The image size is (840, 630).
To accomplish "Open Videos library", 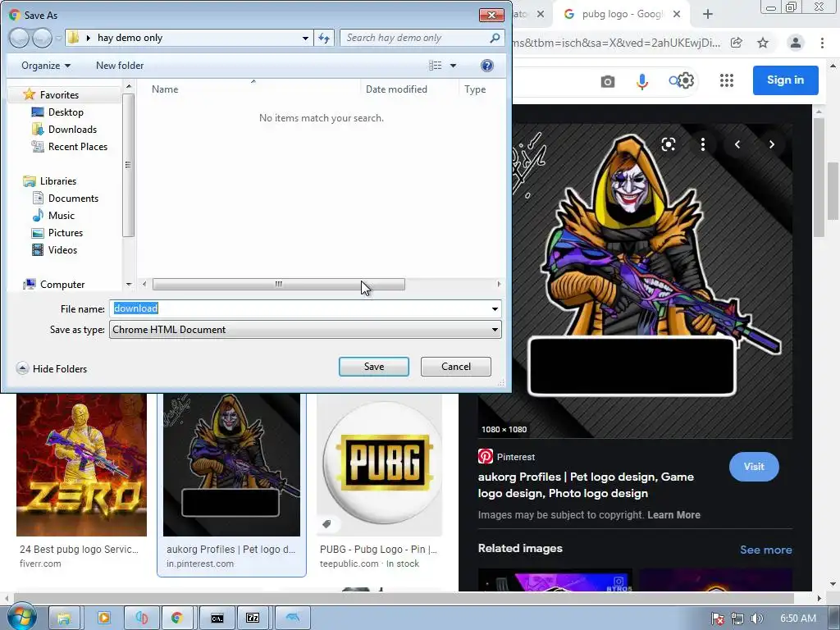I will coord(62,249).
